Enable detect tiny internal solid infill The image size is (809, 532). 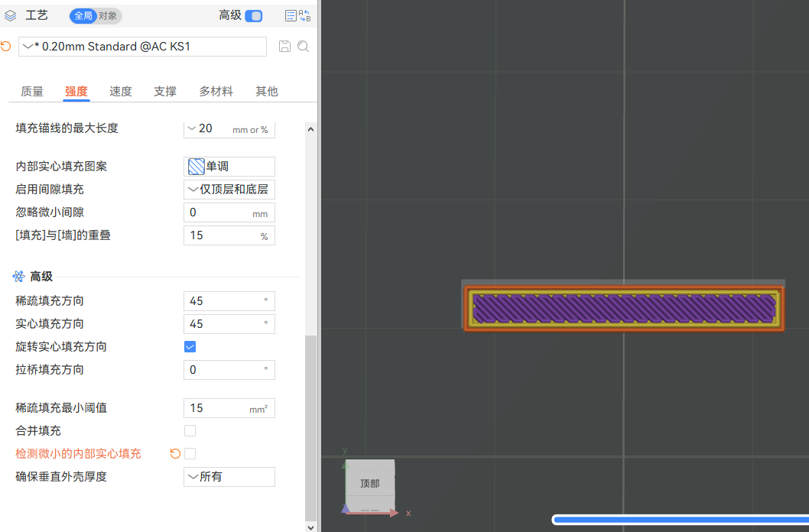click(x=190, y=453)
